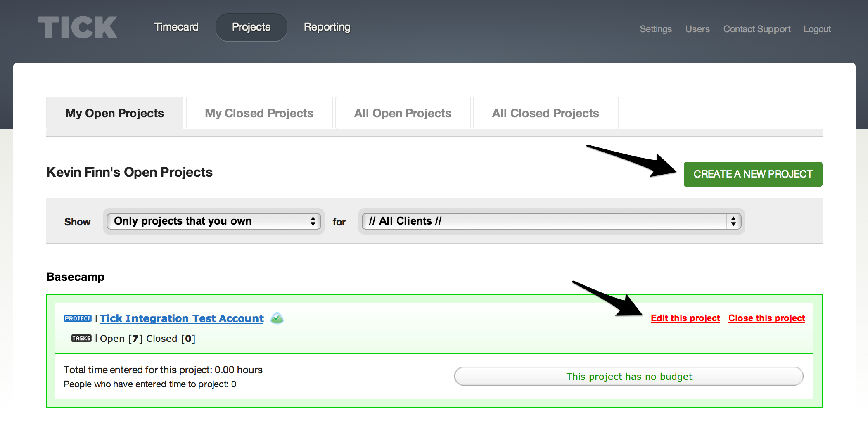
Task: Click the Close this project link
Action: [x=766, y=318]
